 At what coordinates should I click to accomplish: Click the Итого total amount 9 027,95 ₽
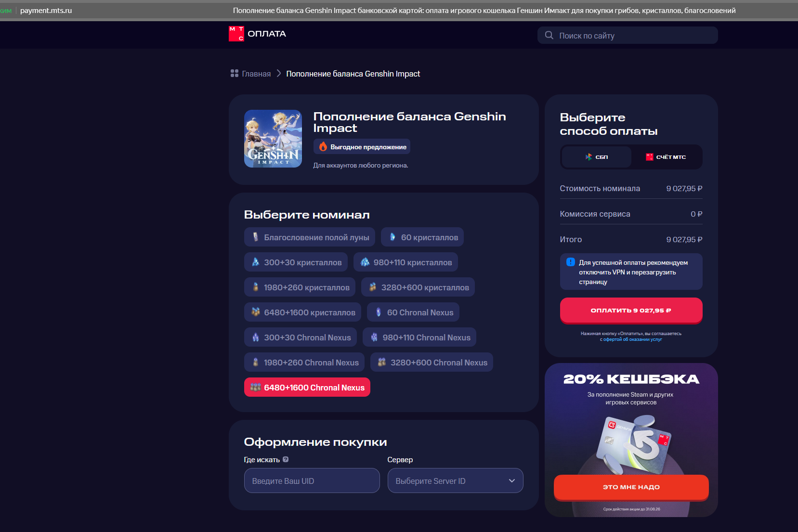coord(684,239)
